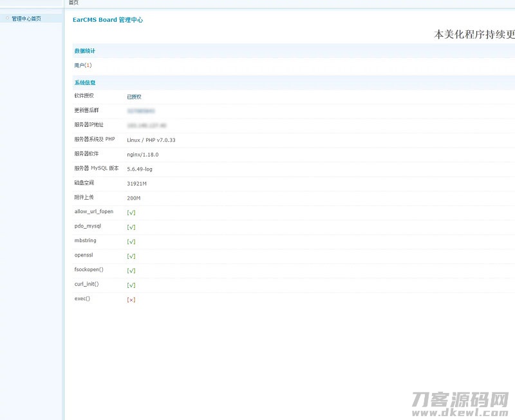Click the curl_init() status checkmark
Screen dimensions: 515x420
coord(131,285)
